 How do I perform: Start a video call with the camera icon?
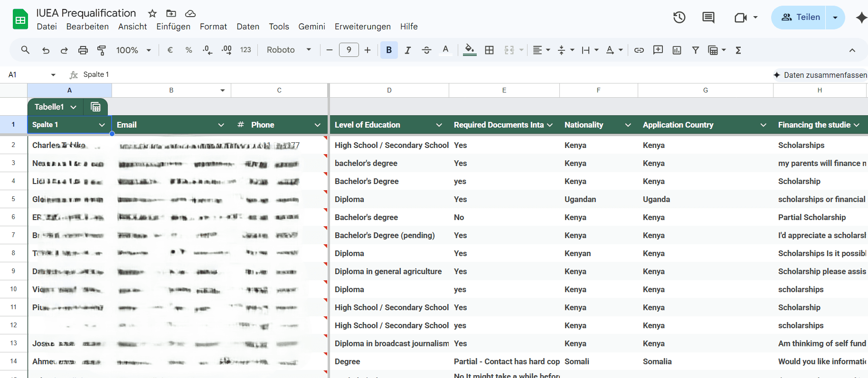(741, 18)
